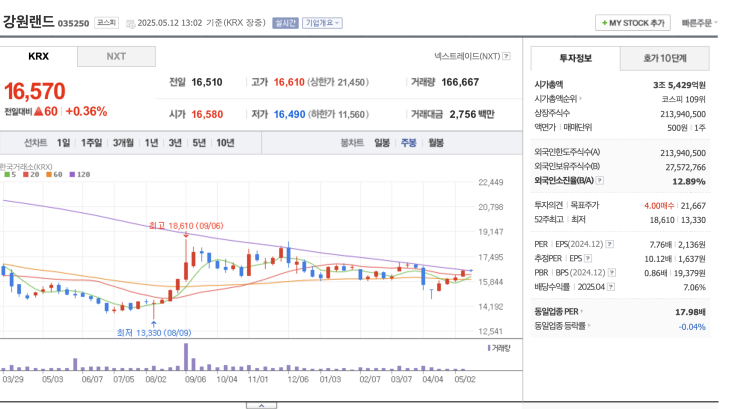Viewport: 743px width, 409px height.
Task: Select the 1년 line chart range
Action: [x=151, y=143]
